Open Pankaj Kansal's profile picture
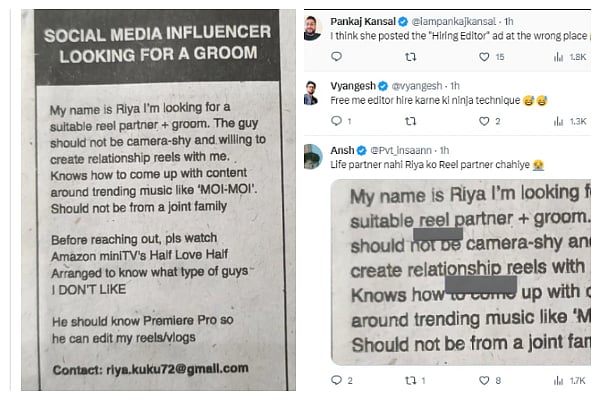 click(313, 28)
